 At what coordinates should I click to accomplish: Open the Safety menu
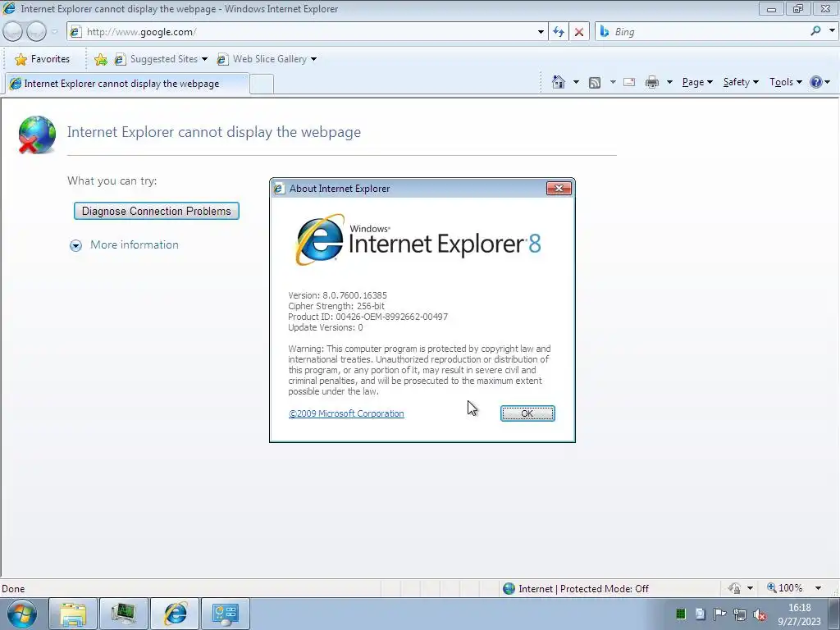click(x=741, y=82)
